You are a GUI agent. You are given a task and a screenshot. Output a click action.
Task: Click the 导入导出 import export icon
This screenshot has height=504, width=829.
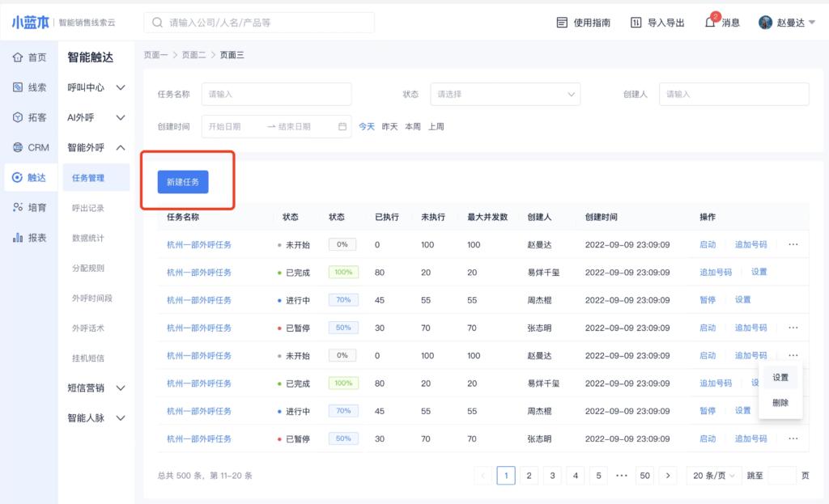[x=636, y=23]
